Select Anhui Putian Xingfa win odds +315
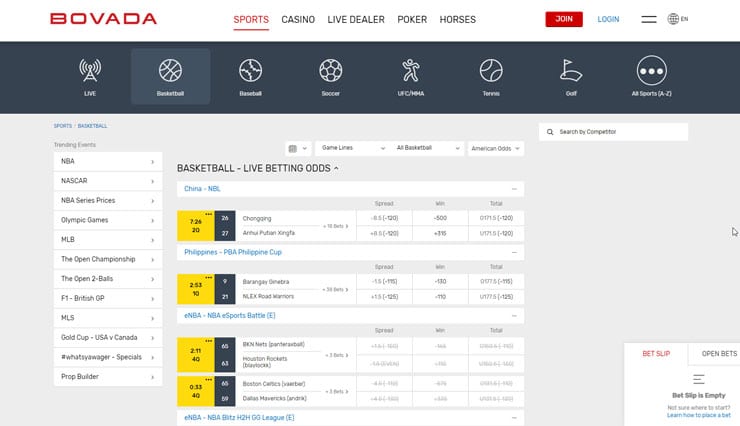This screenshot has width=740, height=426. click(x=440, y=234)
